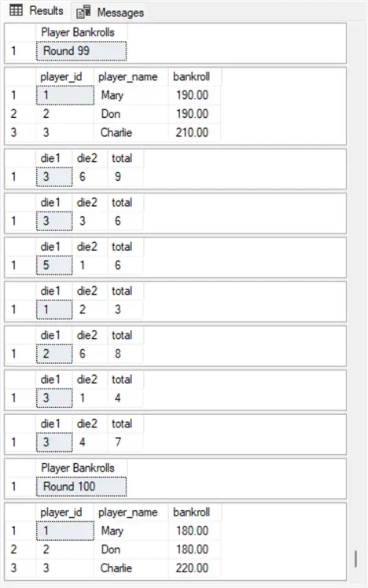Select the Results tab label
The height and width of the screenshot is (588, 368).
46,10
